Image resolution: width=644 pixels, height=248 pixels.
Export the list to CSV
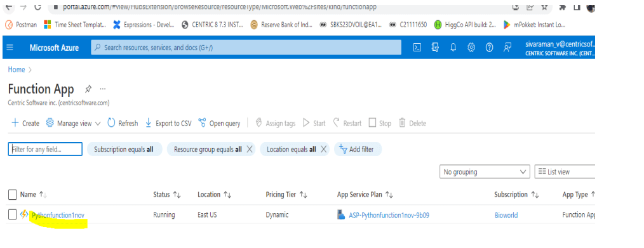click(168, 124)
